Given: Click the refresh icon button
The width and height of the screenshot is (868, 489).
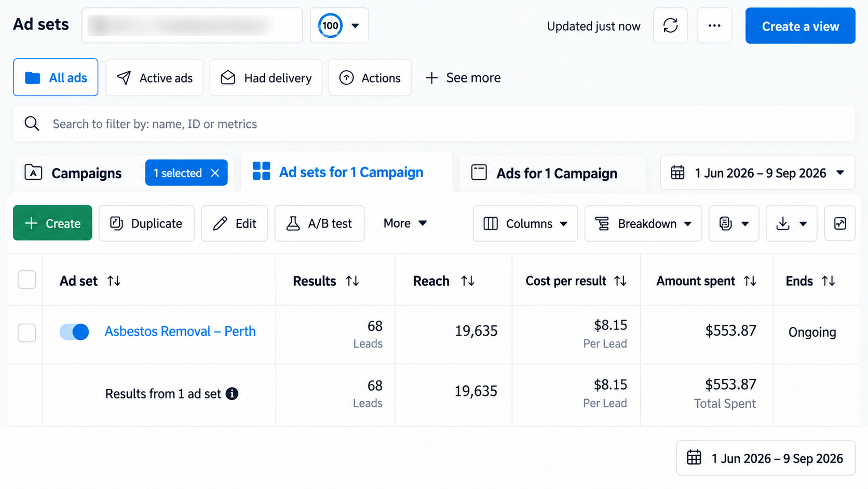Looking at the screenshot, I should (x=670, y=25).
